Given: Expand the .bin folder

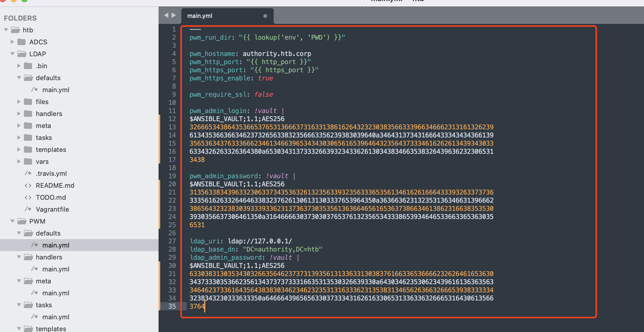Looking at the screenshot, I should 19,66.
